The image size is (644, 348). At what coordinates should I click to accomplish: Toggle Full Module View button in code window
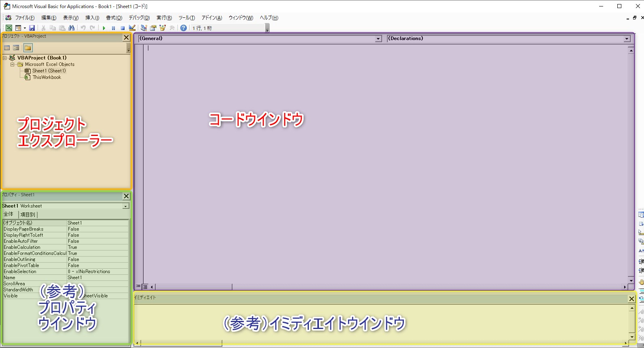(x=145, y=286)
